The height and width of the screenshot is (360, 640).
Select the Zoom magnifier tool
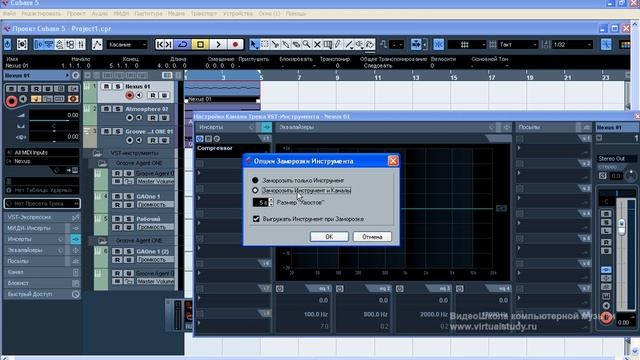[x=306, y=44]
